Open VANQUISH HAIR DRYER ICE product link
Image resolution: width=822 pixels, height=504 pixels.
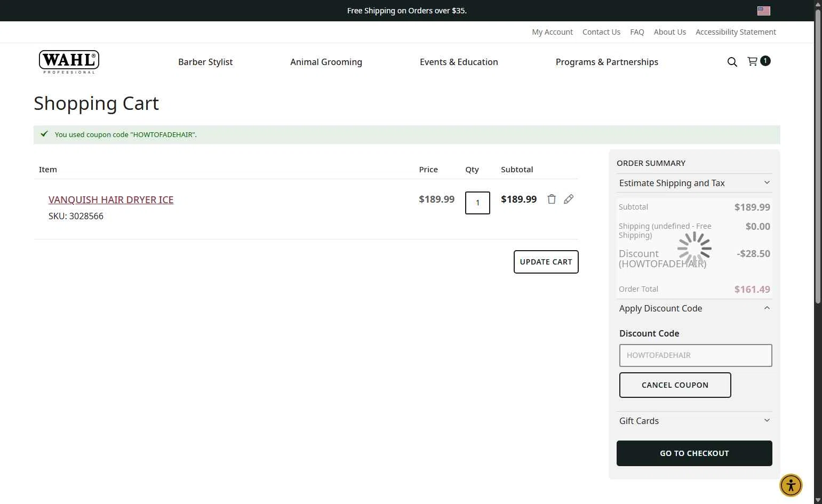coord(111,199)
